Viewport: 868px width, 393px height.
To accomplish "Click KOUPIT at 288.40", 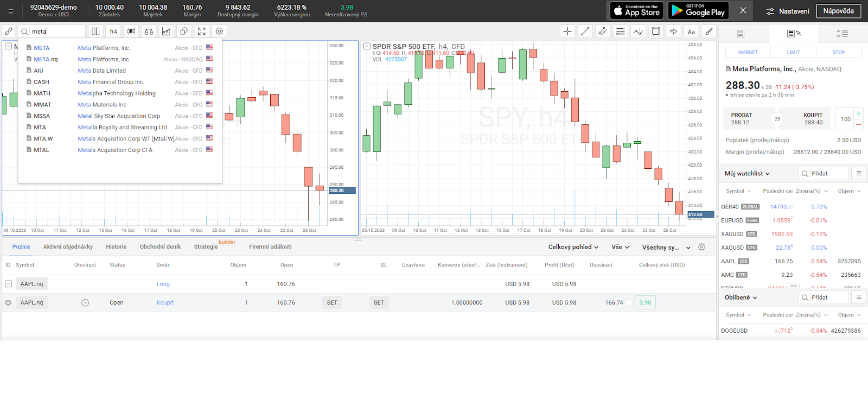I will 806,119.
